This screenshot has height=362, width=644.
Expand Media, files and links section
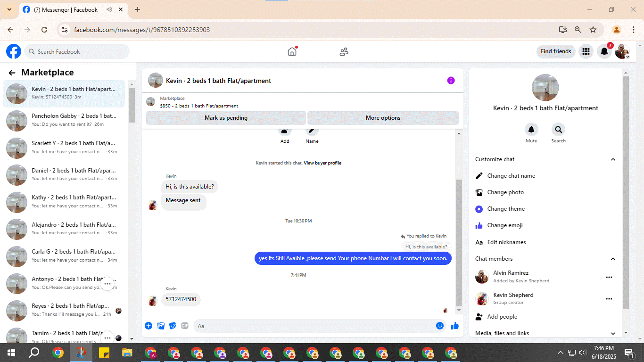(613, 333)
